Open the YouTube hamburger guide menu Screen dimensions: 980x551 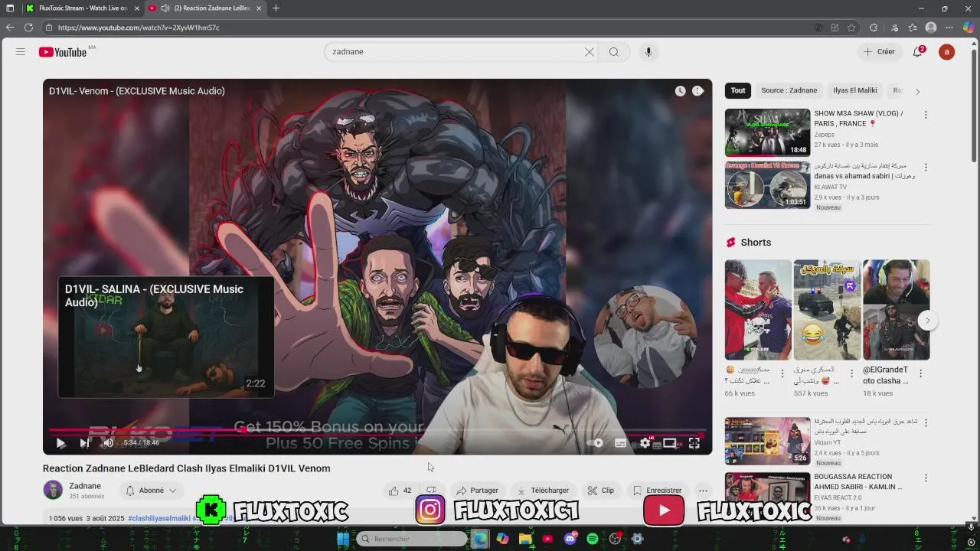pyautogui.click(x=21, y=52)
